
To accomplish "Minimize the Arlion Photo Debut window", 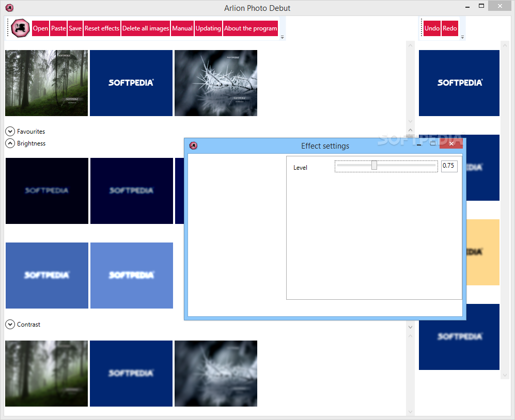I will pos(467,6).
